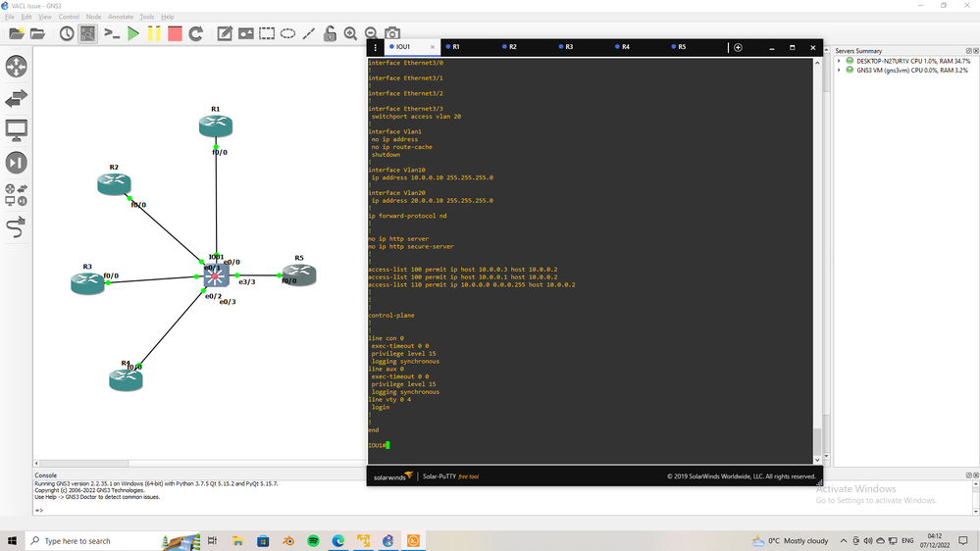Viewport: 980px width, 551px height.
Task: Browse switches in the device sidebar
Action: (x=17, y=98)
